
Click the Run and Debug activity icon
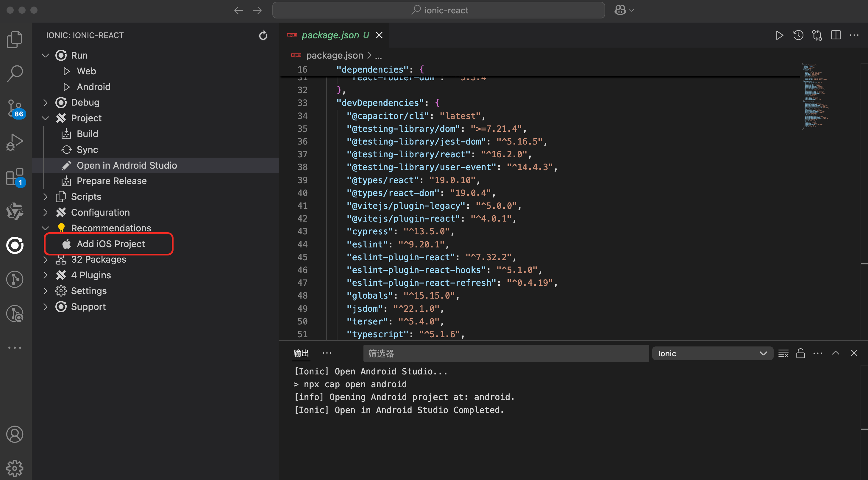[15, 142]
